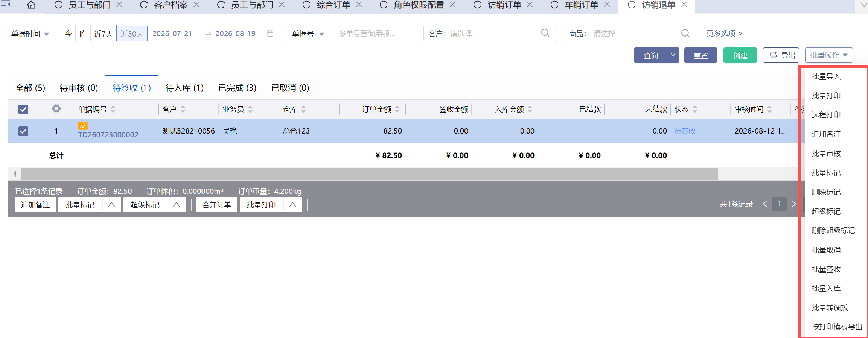Sort by 入库金额 column
Screen dimensions: 868x338
click(x=530, y=109)
